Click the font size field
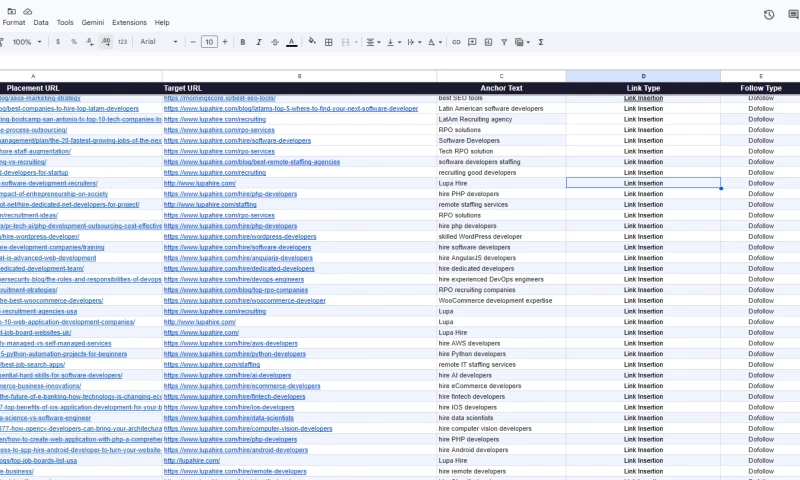The image size is (800, 480). (x=209, y=42)
